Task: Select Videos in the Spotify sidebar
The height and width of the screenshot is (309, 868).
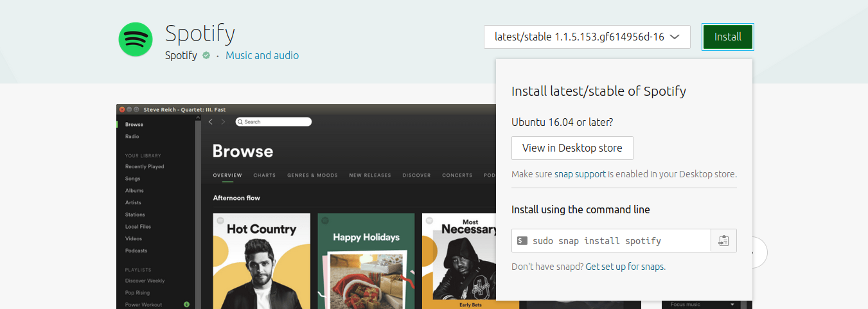Action: 134,238
